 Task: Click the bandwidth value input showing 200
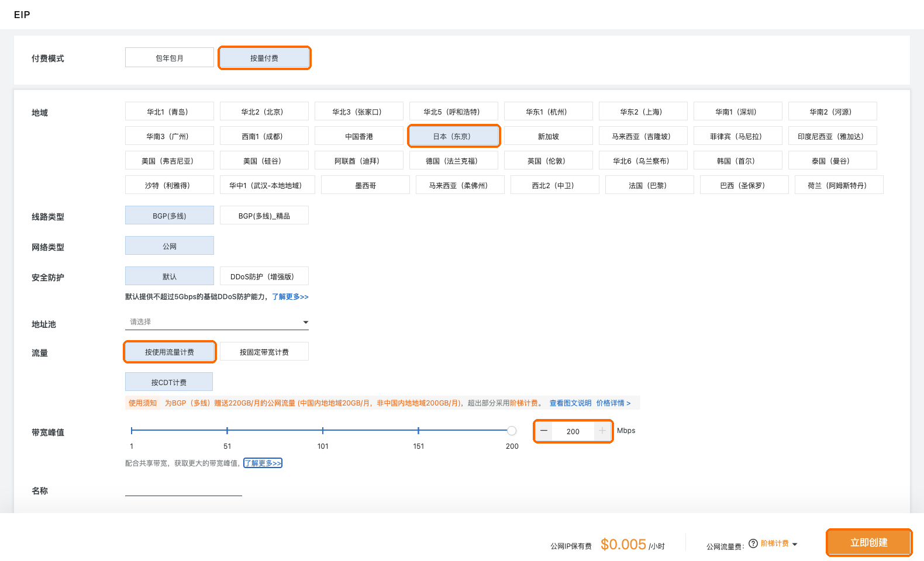[x=573, y=431]
